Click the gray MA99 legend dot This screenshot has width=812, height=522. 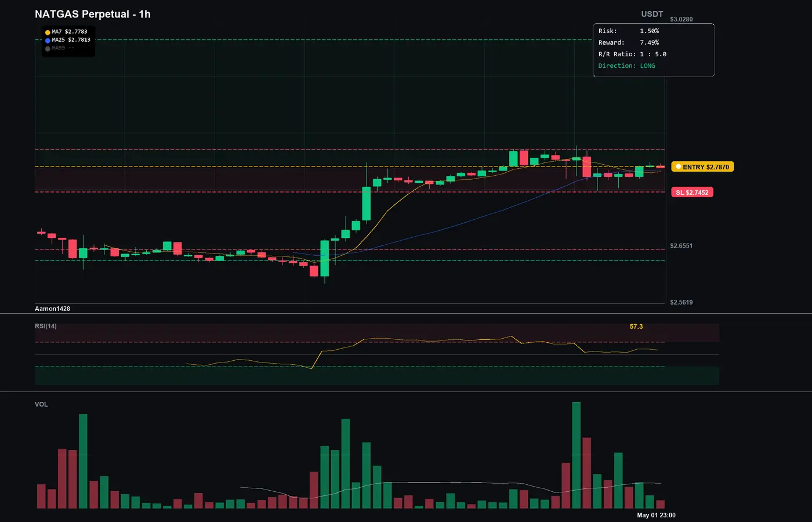(x=48, y=49)
